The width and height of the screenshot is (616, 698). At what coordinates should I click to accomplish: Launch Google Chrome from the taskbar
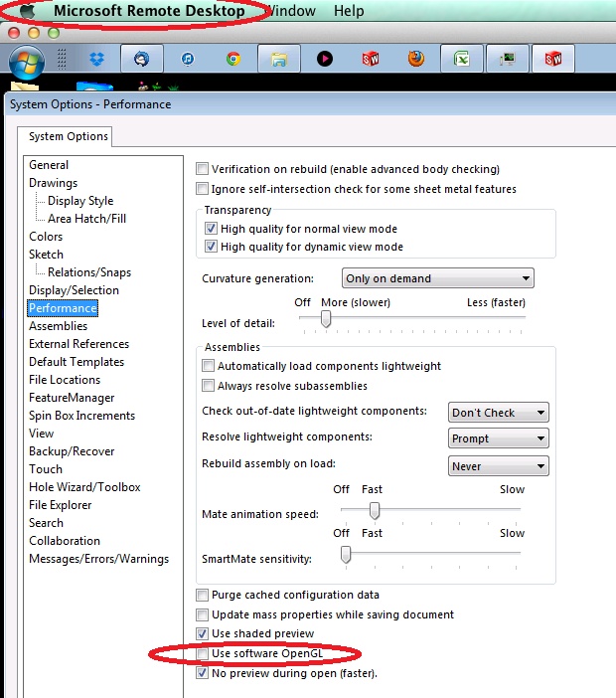coord(233,59)
